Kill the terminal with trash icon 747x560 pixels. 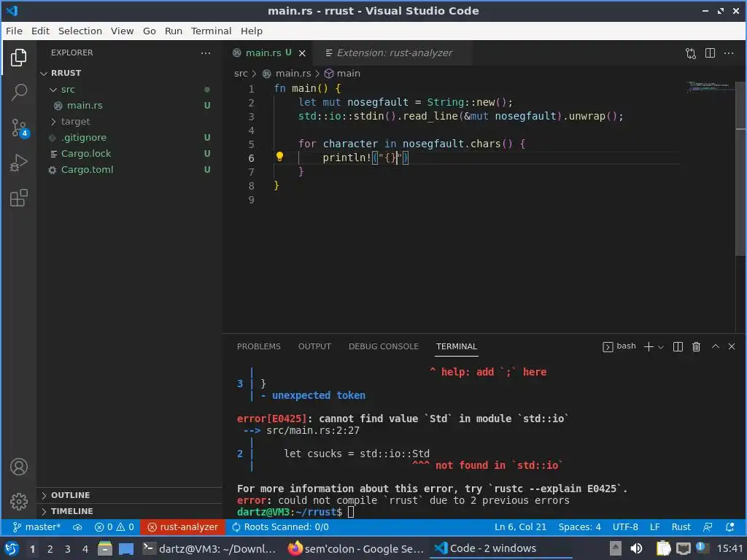696,346
